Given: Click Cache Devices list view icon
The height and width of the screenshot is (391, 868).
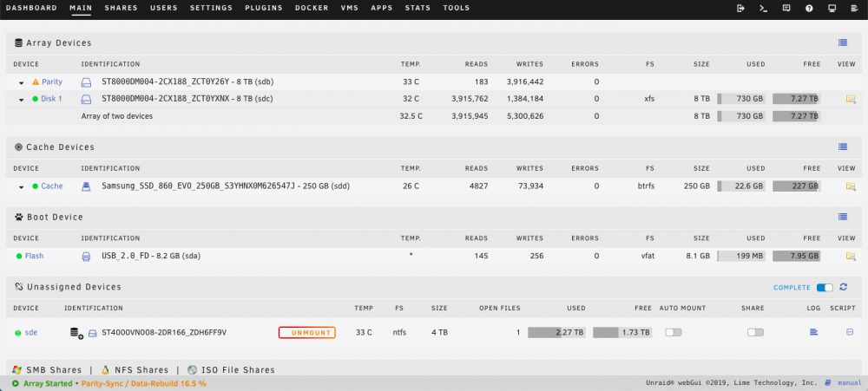Looking at the screenshot, I should [843, 147].
